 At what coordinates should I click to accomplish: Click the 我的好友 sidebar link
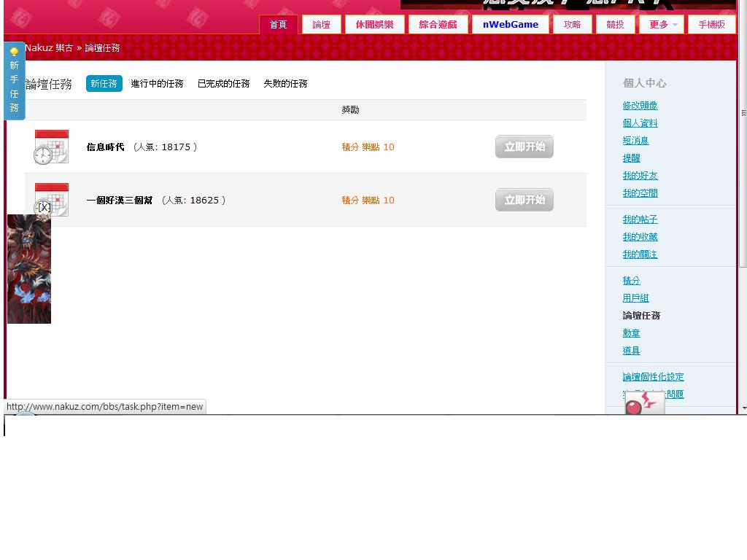[640, 176]
